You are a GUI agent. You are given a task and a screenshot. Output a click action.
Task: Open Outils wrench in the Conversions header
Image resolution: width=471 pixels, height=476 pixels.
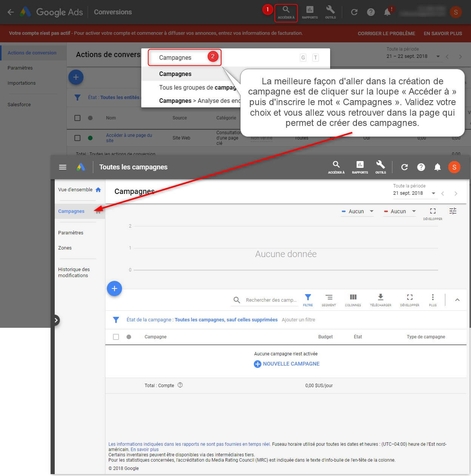pos(330,12)
